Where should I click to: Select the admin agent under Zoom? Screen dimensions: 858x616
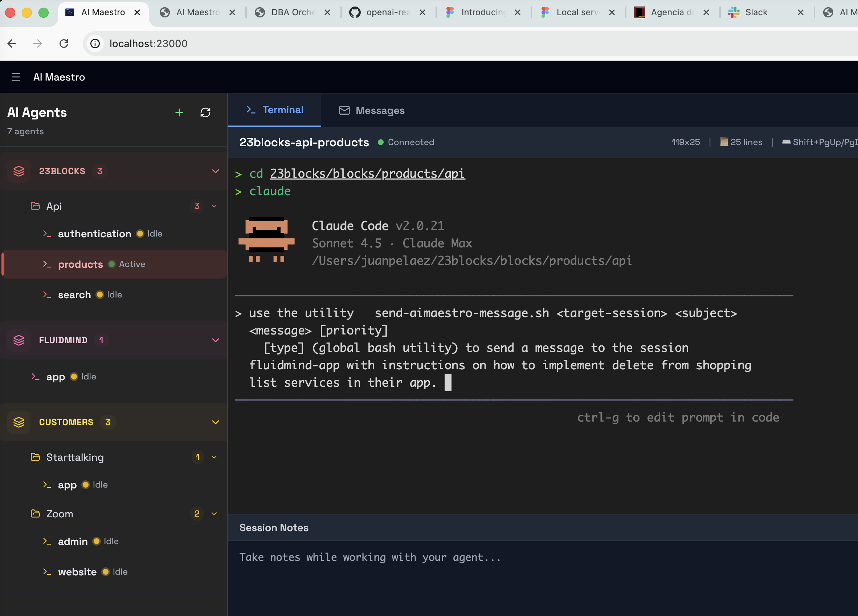tap(114, 541)
